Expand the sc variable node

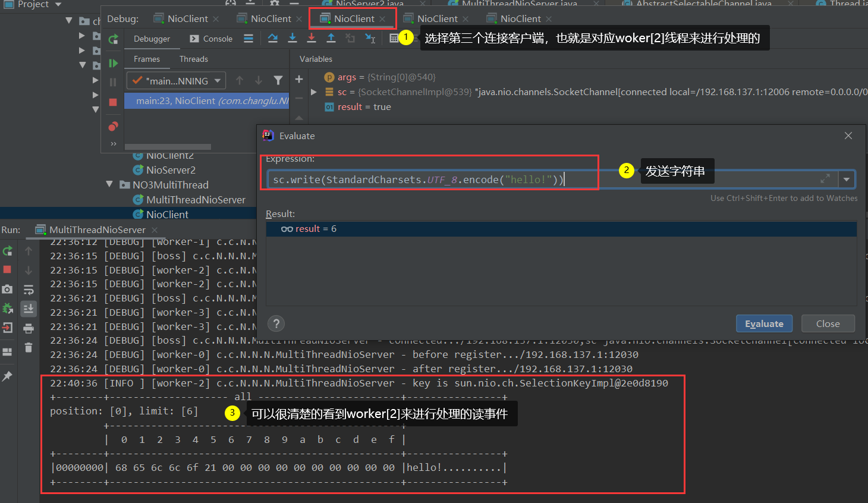click(314, 92)
